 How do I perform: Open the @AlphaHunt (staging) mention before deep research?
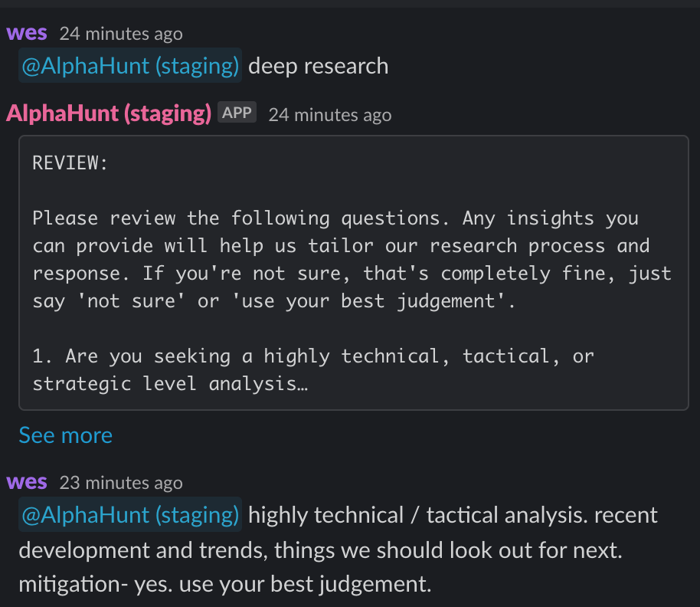pos(130,66)
